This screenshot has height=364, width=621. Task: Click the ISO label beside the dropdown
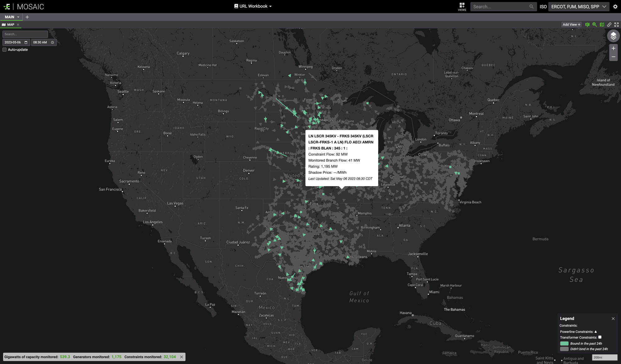coord(543,7)
